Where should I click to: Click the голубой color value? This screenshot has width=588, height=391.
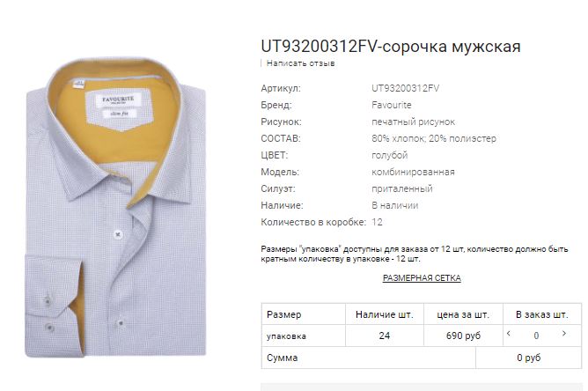(x=390, y=155)
